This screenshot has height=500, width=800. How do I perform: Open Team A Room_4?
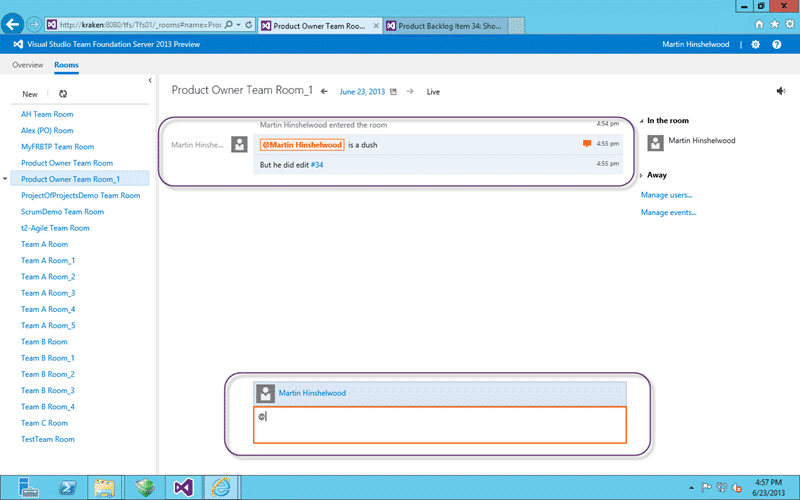coord(48,309)
